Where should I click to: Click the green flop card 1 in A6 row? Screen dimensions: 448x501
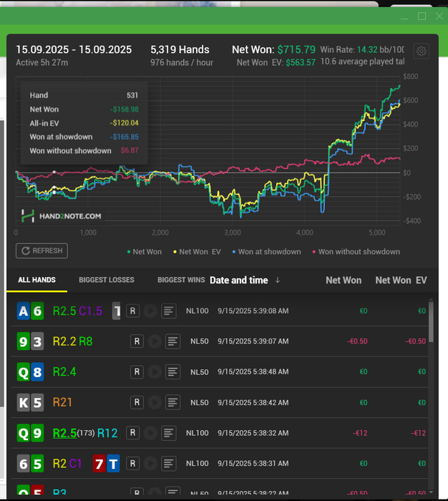[117, 311]
